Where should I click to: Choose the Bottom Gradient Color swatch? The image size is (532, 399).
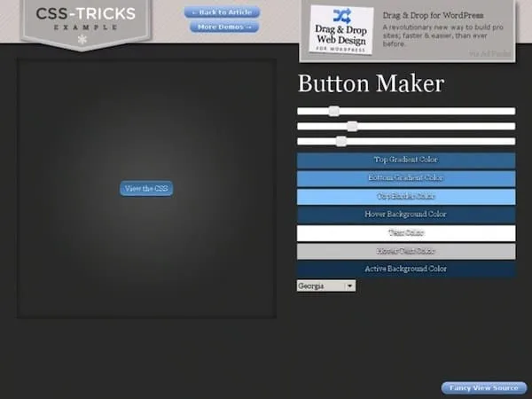pos(405,178)
